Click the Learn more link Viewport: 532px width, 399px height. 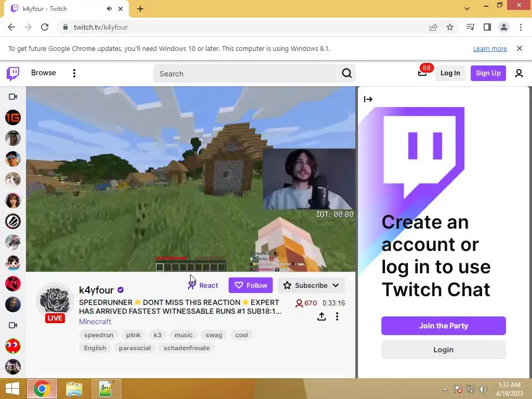[490, 48]
